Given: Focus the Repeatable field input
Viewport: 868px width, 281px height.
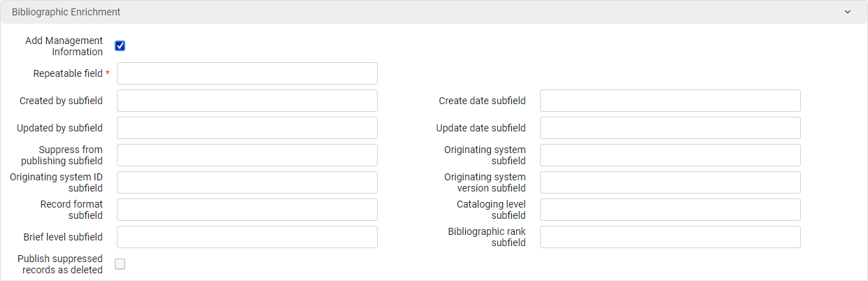Looking at the screenshot, I should pos(247,73).
